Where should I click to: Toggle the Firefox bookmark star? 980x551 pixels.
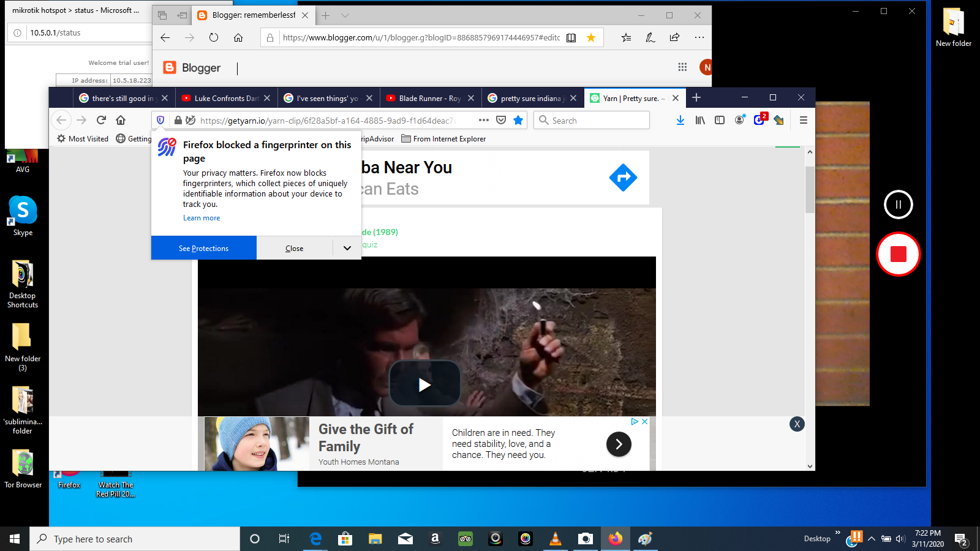point(518,120)
